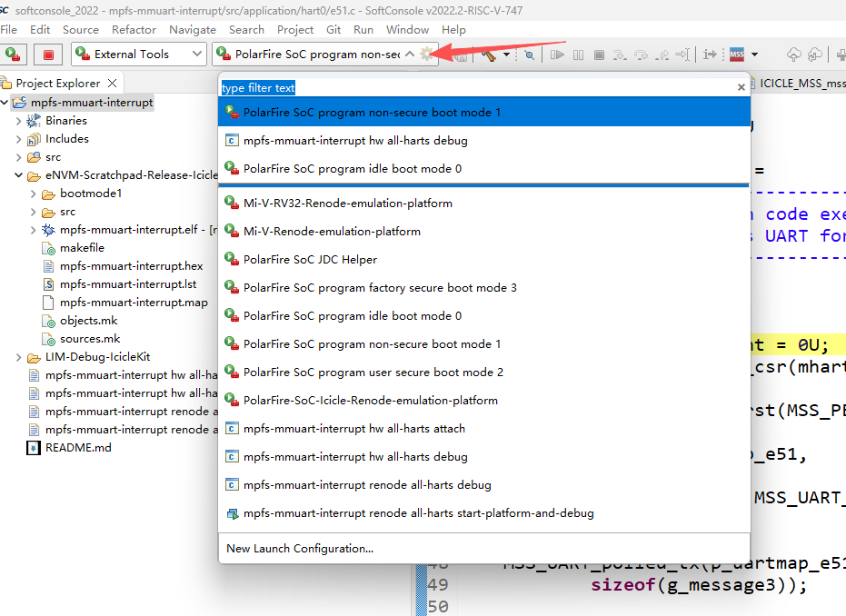Collapse the eNVM-Scratchpad-Release-Icicle folder
This screenshot has width=846, height=616.
pyautogui.click(x=19, y=175)
